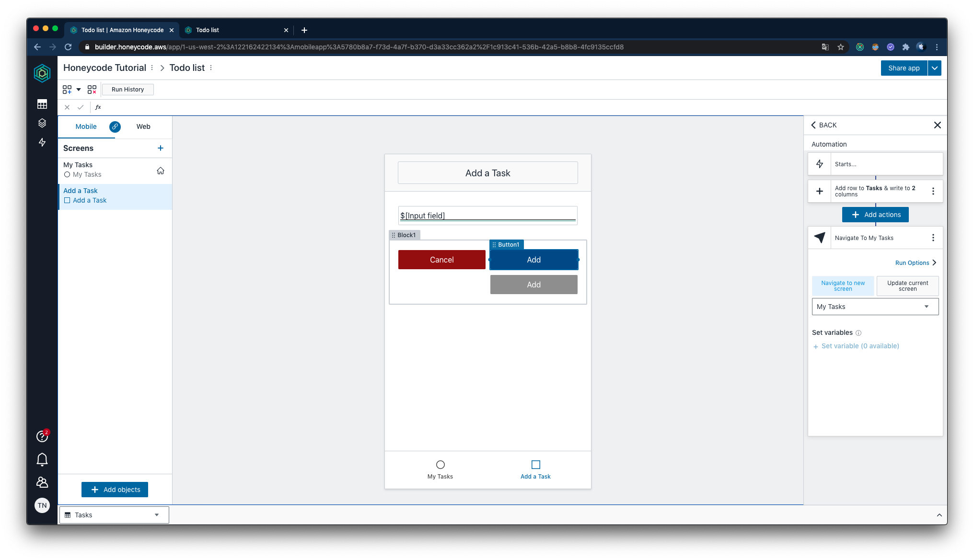
Task: Click Set variable link
Action: [856, 346]
